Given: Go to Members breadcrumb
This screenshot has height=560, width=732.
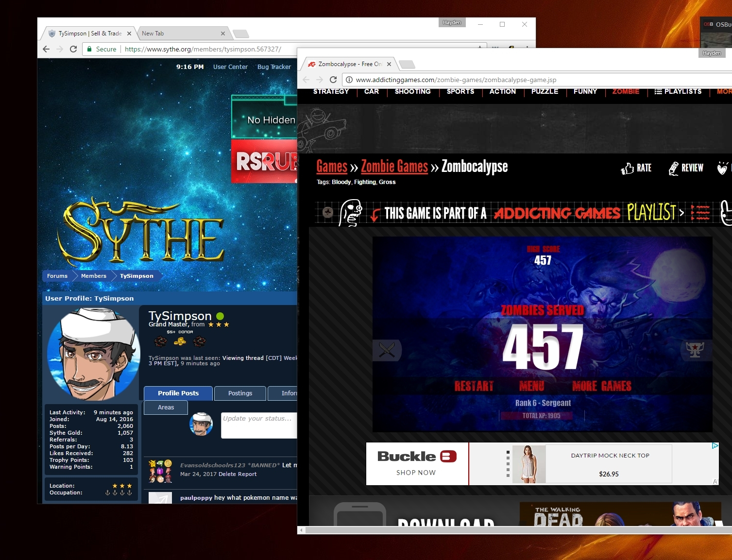Looking at the screenshot, I should (94, 276).
